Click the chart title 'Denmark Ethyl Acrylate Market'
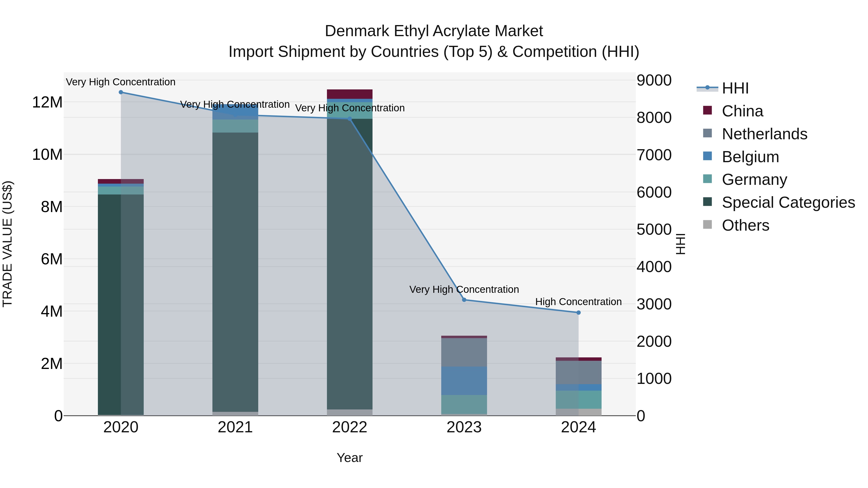This screenshot has width=868, height=488. click(434, 31)
